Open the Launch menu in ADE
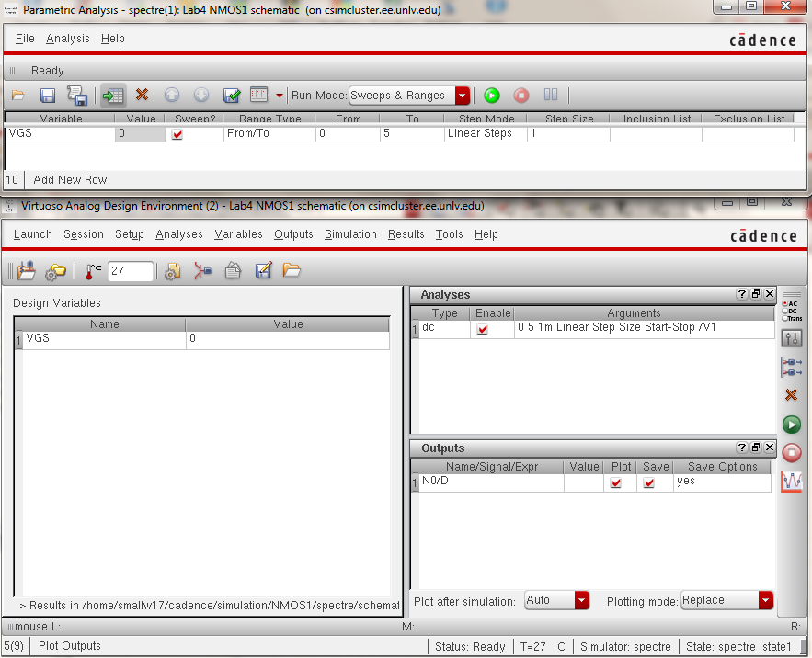Viewport: 812px width, 658px height. coord(32,234)
